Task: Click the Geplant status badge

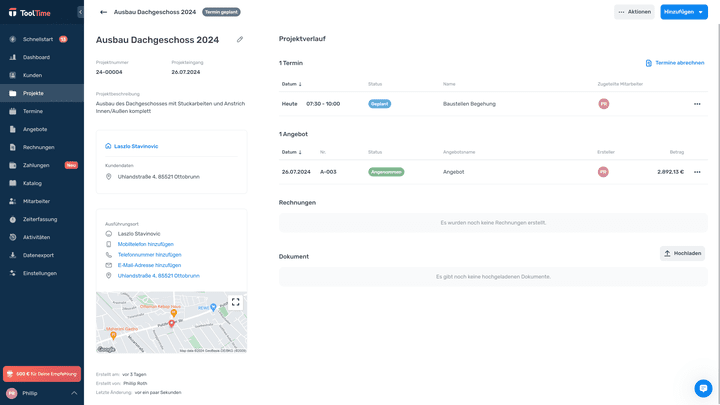Action: point(379,104)
